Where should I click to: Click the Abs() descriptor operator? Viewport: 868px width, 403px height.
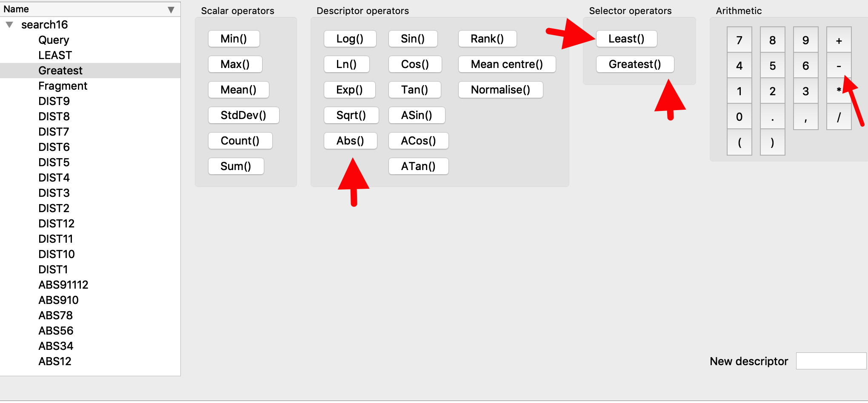(x=350, y=141)
